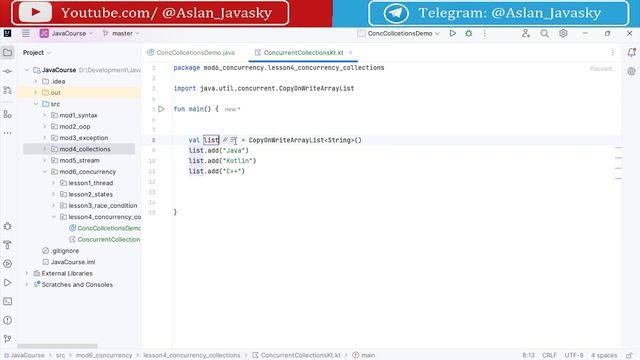Viewport: 640px width, 360px height.
Task: Select mod2_oop package
Action: tap(75, 127)
